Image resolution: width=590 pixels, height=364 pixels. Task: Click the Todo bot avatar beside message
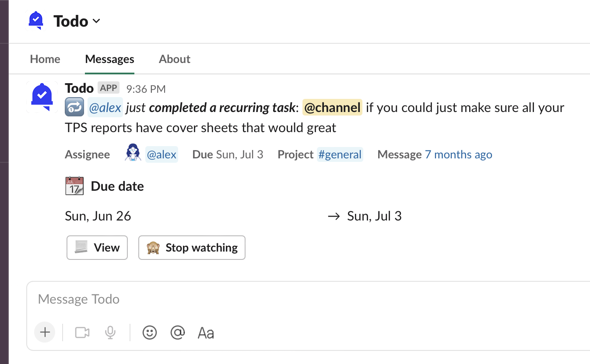pos(42,97)
